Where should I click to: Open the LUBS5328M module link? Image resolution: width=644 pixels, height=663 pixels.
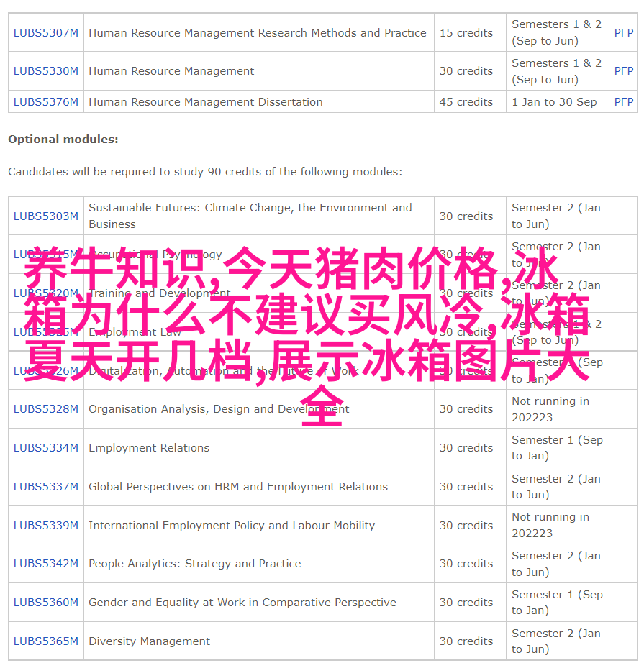[46, 409]
